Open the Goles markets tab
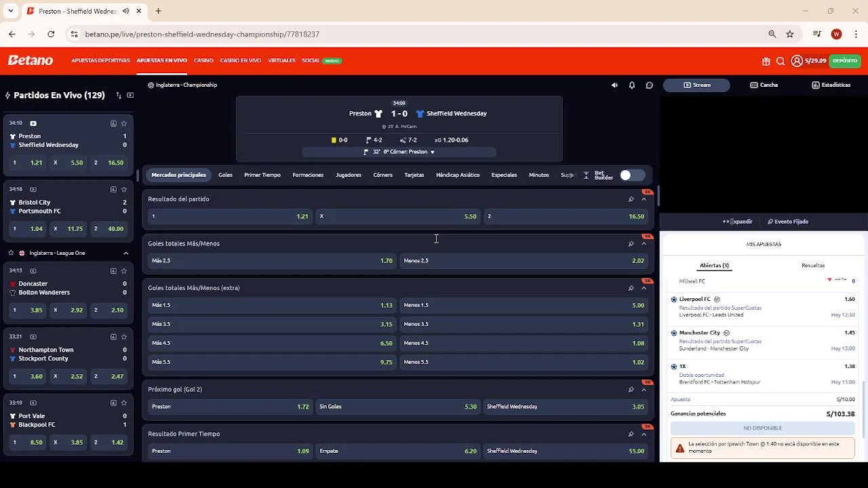This screenshot has height=488, width=868. [225, 176]
